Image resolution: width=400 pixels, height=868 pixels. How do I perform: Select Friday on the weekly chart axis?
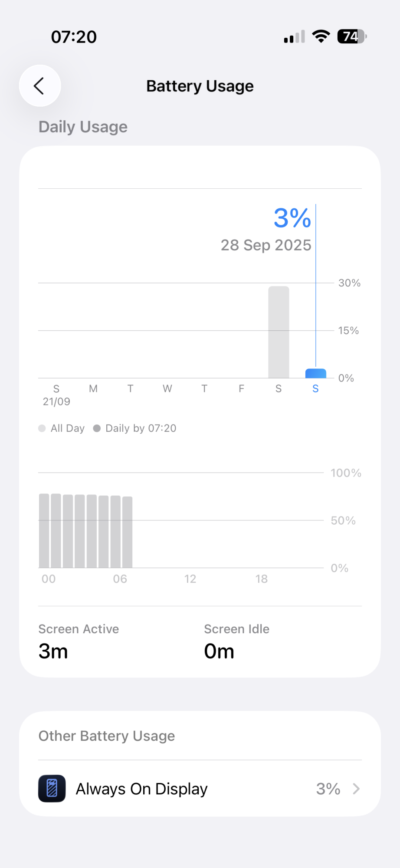click(x=242, y=389)
